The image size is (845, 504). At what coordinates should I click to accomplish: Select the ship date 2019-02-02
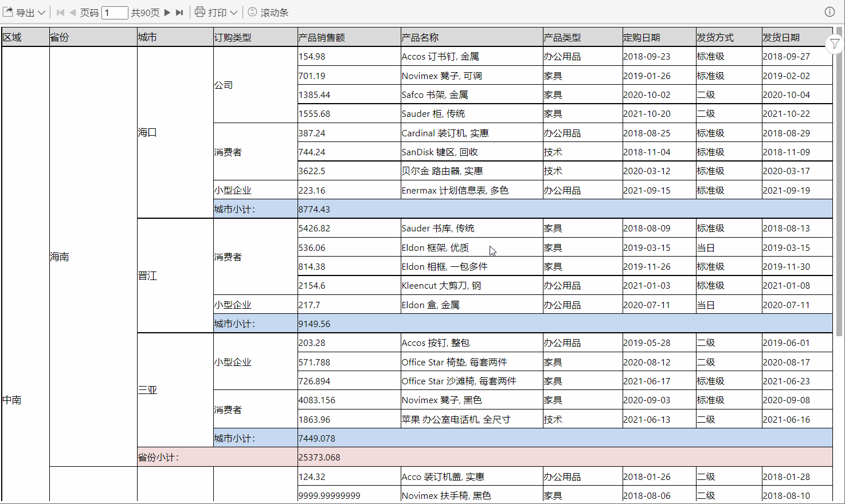(797, 76)
